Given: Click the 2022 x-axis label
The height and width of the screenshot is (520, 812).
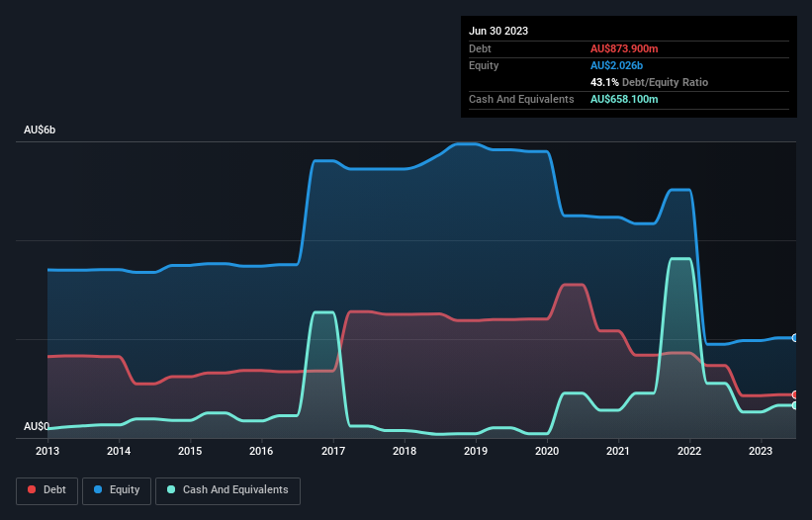Looking at the screenshot, I should 689,451.
